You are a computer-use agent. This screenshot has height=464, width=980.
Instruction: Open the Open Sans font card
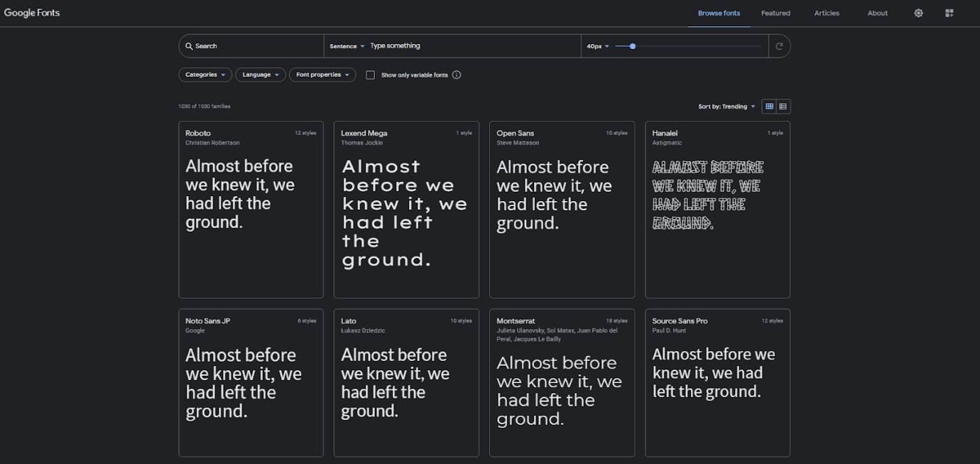(x=562, y=210)
